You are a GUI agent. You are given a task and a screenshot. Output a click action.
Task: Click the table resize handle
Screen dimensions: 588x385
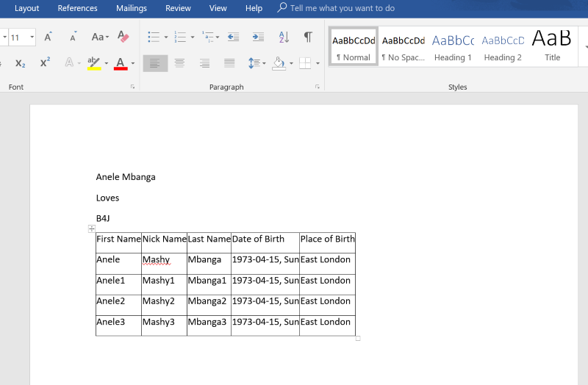point(358,339)
